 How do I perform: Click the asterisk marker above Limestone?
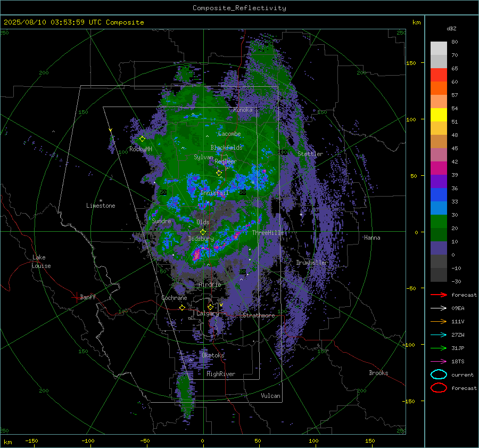101,201
